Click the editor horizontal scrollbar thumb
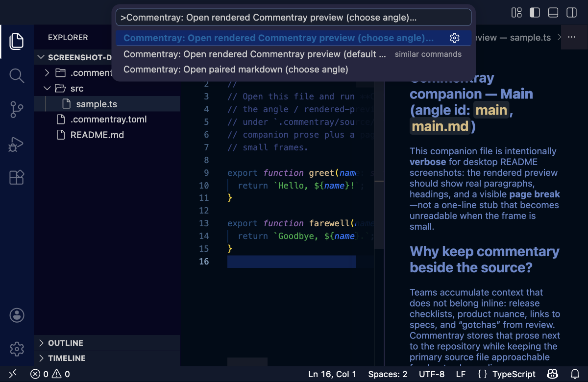This screenshot has height=382, width=588. point(247,361)
